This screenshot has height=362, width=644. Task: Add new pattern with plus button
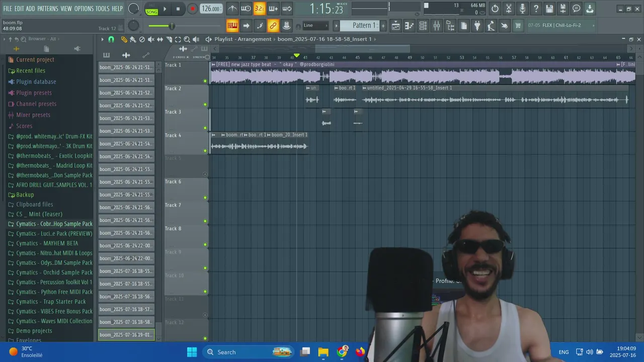pyautogui.click(x=383, y=26)
